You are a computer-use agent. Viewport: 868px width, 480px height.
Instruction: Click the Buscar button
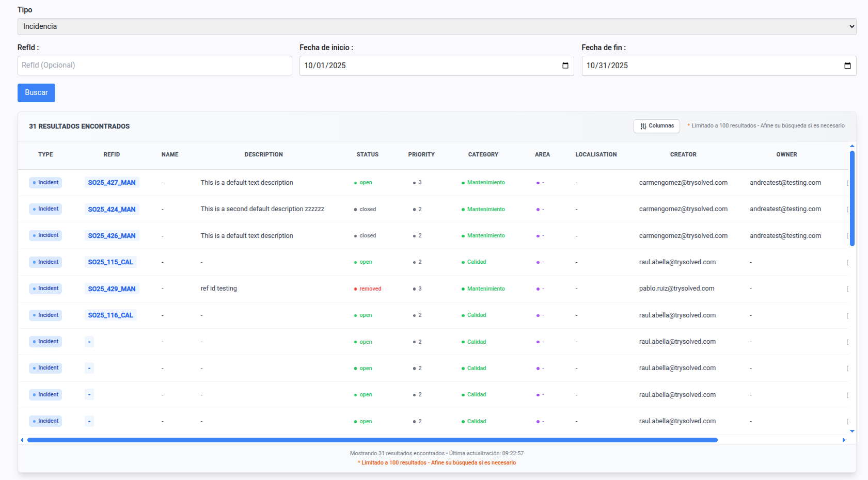click(x=36, y=93)
